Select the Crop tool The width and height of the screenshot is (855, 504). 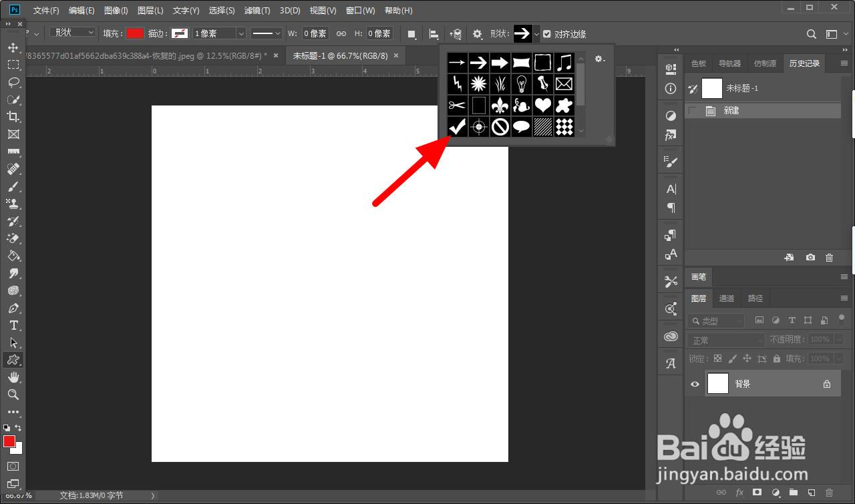13,117
